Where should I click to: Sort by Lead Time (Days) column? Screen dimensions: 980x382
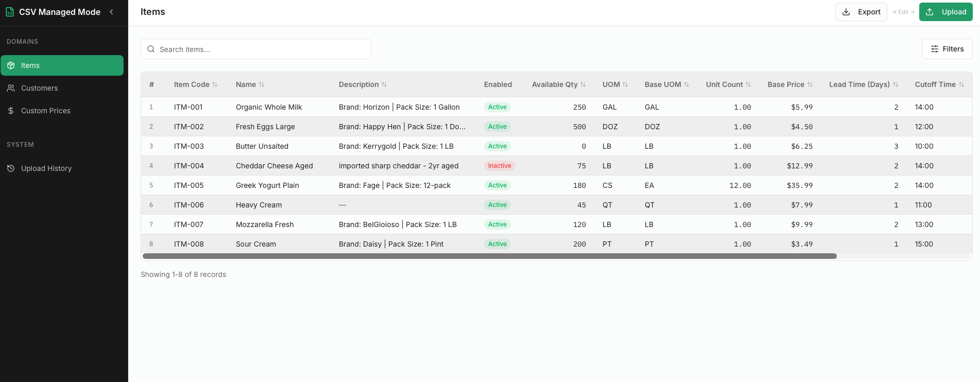pyautogui.click(x=864, y=84)
